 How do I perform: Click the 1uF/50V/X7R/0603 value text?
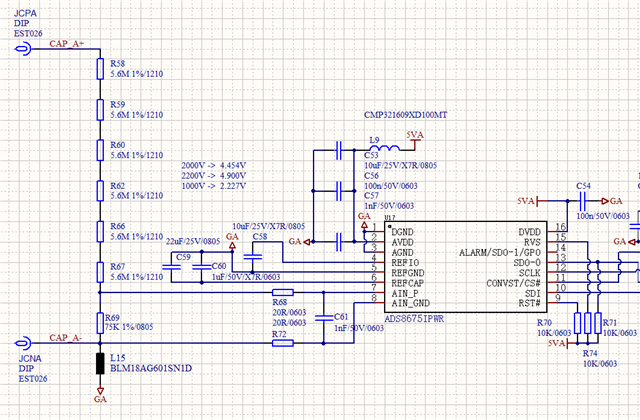pos(246,277)
